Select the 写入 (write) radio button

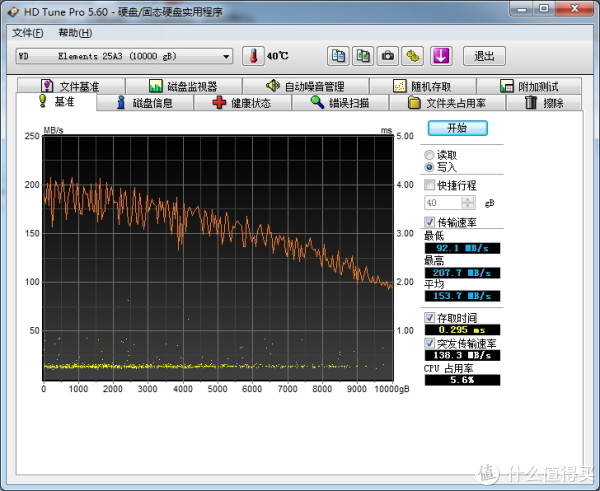[429, 167]
